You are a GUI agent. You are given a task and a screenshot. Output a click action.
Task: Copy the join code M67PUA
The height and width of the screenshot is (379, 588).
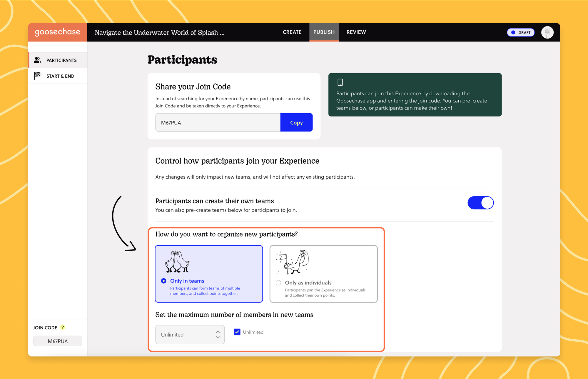click(x=296, y=122)
